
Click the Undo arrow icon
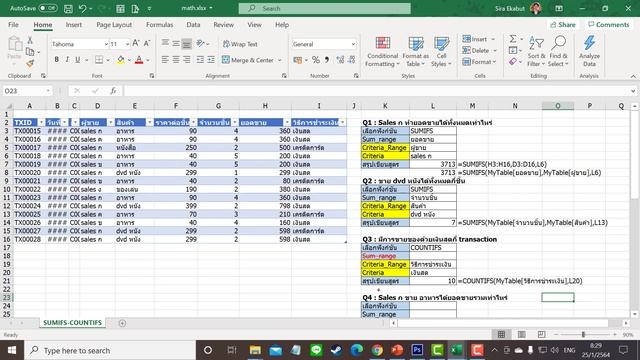pyautogui.click(x=82, y=8)
